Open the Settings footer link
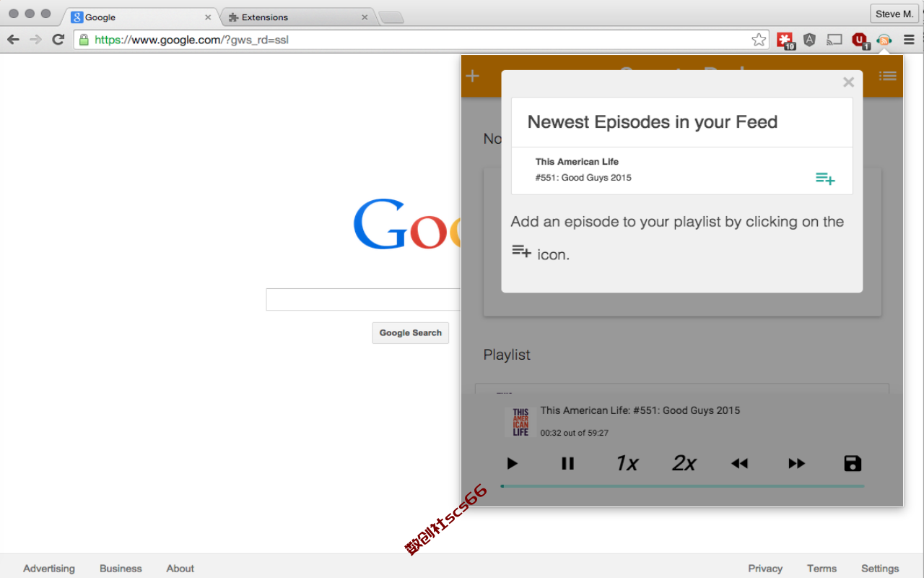The image size is (924, 578). coord(880,569)
